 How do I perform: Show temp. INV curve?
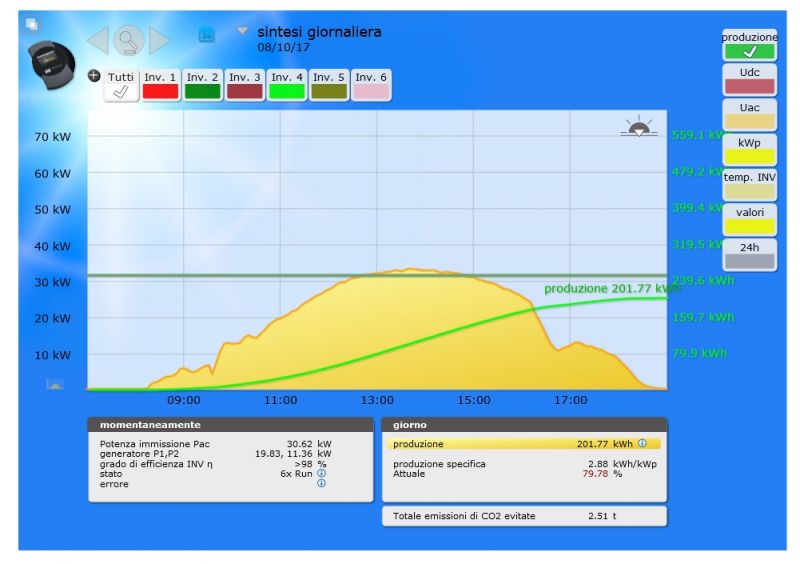749,185
